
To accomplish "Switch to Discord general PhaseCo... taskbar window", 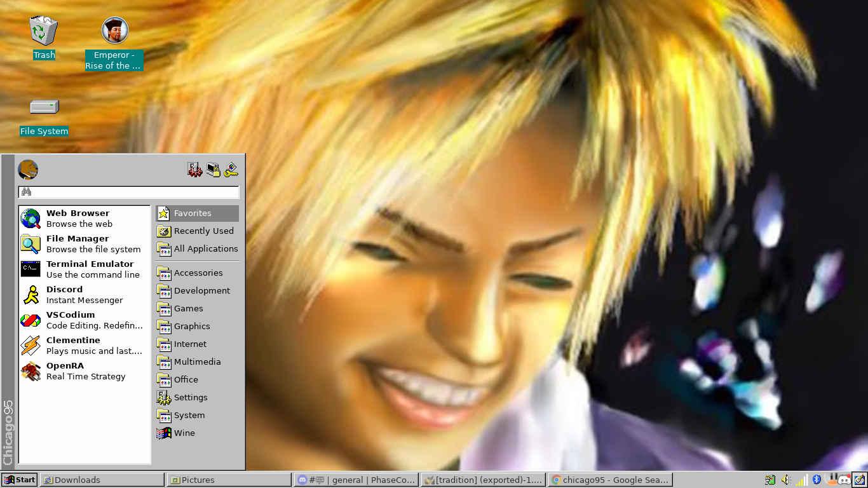I will click(x=356, y=480).
